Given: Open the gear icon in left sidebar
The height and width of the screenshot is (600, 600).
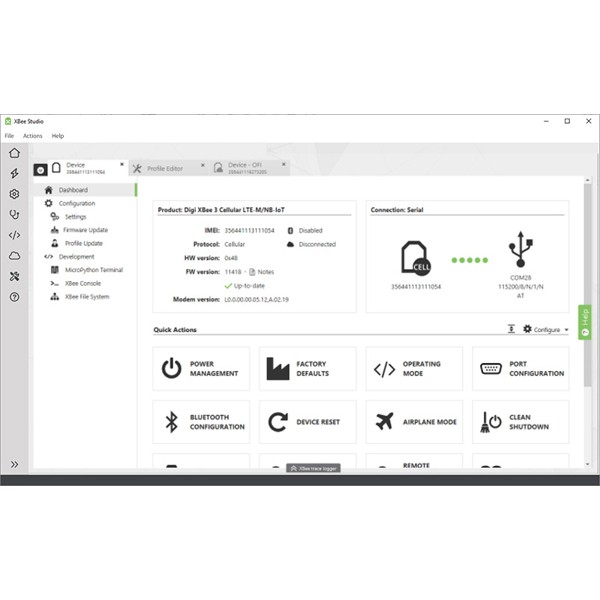Looking at the screenshot, I should click(x=15, y=194).
